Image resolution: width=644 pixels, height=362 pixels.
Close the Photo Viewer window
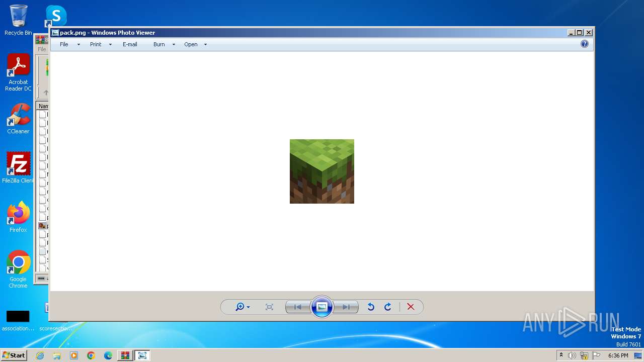(x=589, y=33)
